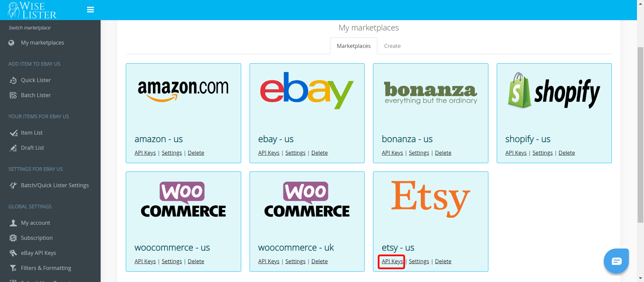The height and width of the screenshot is (282, 644).
Task: Open Batch/Quick Lister Settings
Action: tap(55, 185)
